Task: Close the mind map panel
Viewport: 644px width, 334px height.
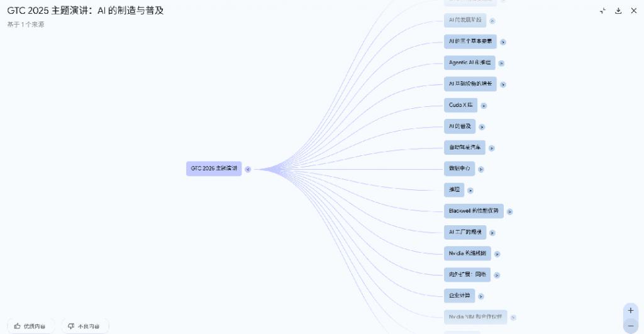Action: [634, 11]
